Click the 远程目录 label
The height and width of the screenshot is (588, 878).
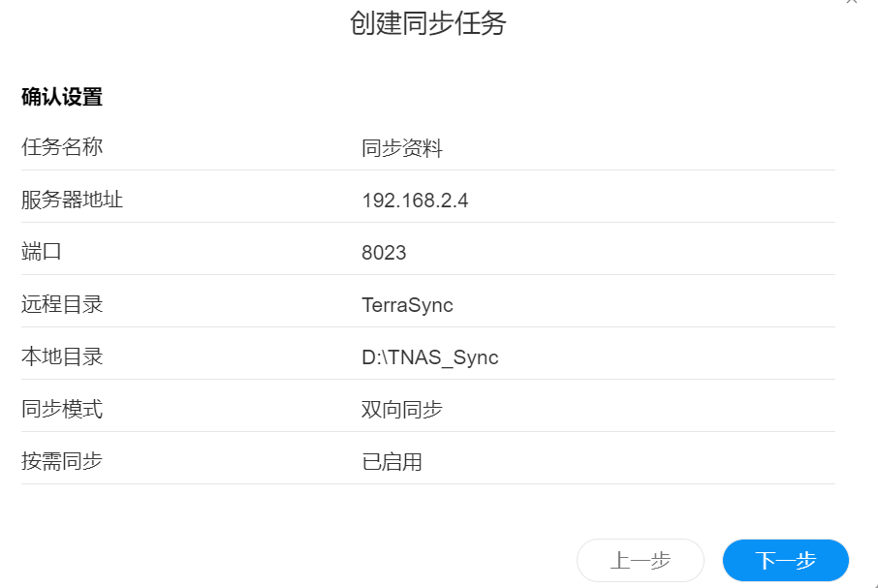point(62,304)
